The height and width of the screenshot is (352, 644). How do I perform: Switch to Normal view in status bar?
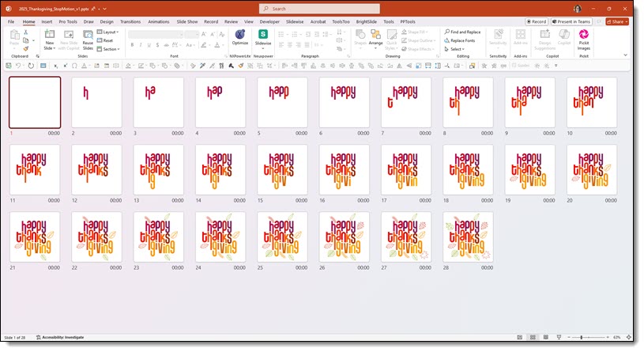tap(521, 337)
